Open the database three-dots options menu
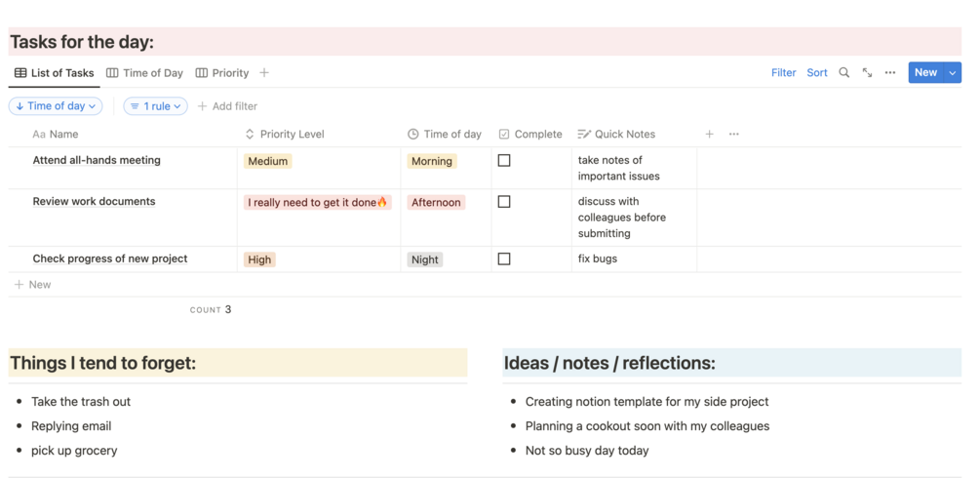Screen dimensions: 980x478 (890, 73)
